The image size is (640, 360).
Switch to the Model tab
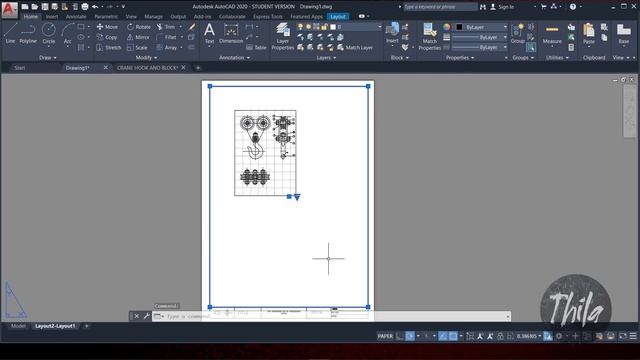point(18,326)
